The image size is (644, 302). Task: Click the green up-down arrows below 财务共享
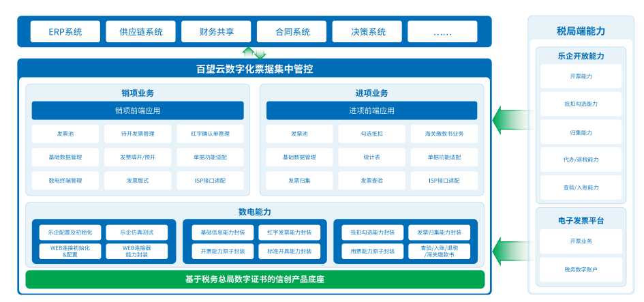[x=254, y=52]
